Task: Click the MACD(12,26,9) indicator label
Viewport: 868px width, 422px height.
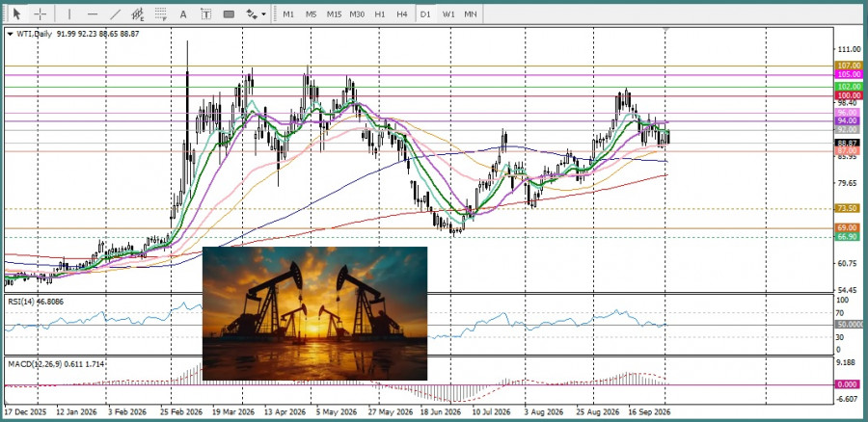Action: [x=56, y=364]
